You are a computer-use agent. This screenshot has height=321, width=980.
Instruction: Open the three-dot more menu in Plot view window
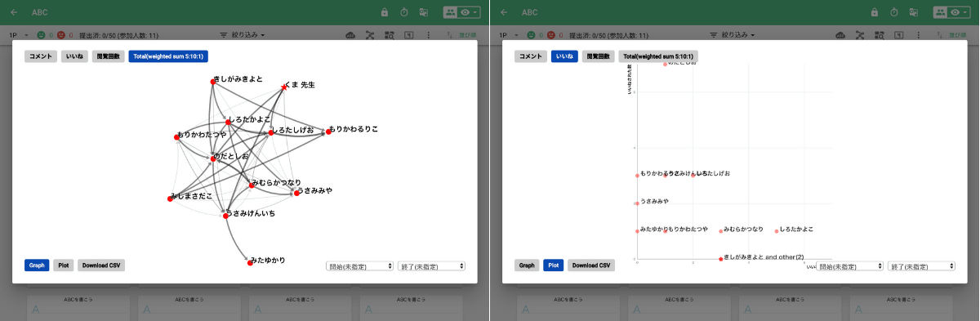(x=919, y=35)
